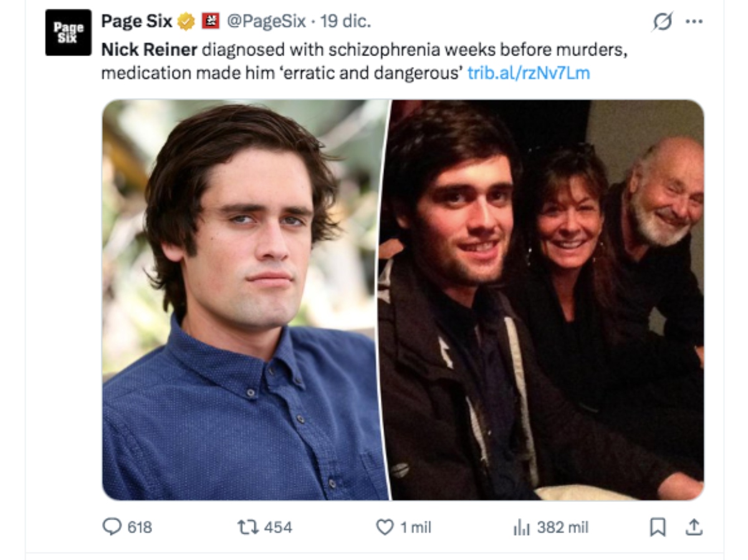Click the @PageSix handle
This screenshot has width=748, height=560.
click(x=266, y=22)
